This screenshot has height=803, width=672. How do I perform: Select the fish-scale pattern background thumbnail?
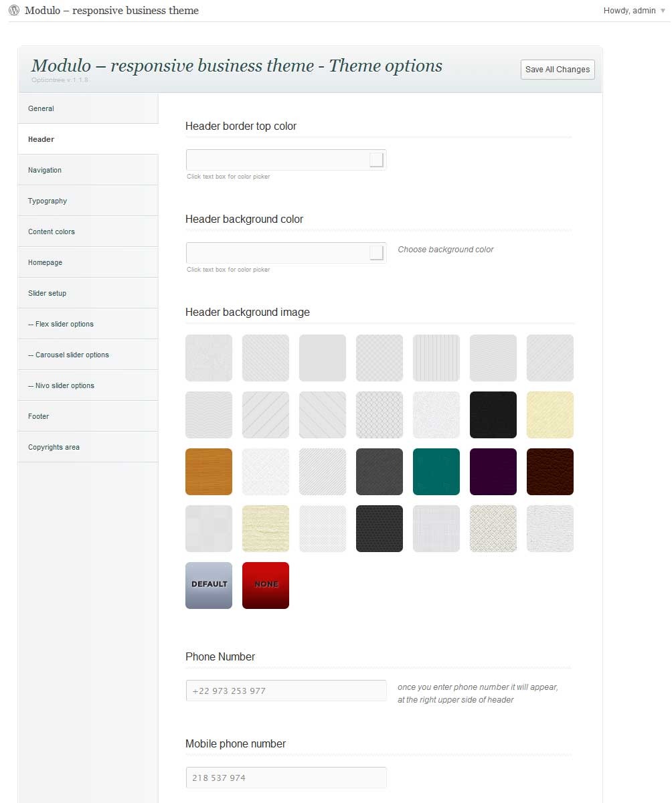(x=380, y=415)
